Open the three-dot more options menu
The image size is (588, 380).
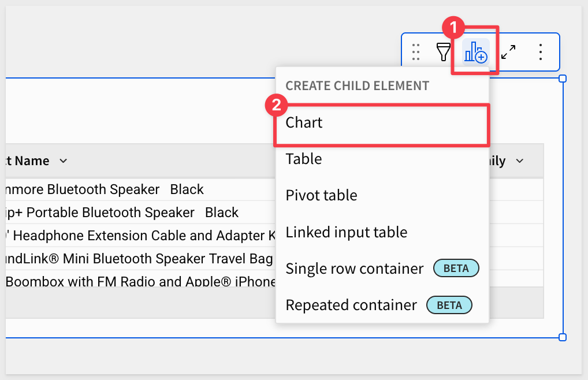pyautogui.click(x=541, y=52)
